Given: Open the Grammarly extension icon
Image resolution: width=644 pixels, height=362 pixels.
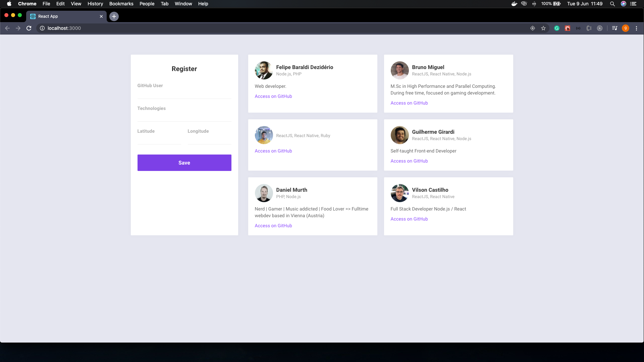Looking at the screenshot, I should 557,28.
